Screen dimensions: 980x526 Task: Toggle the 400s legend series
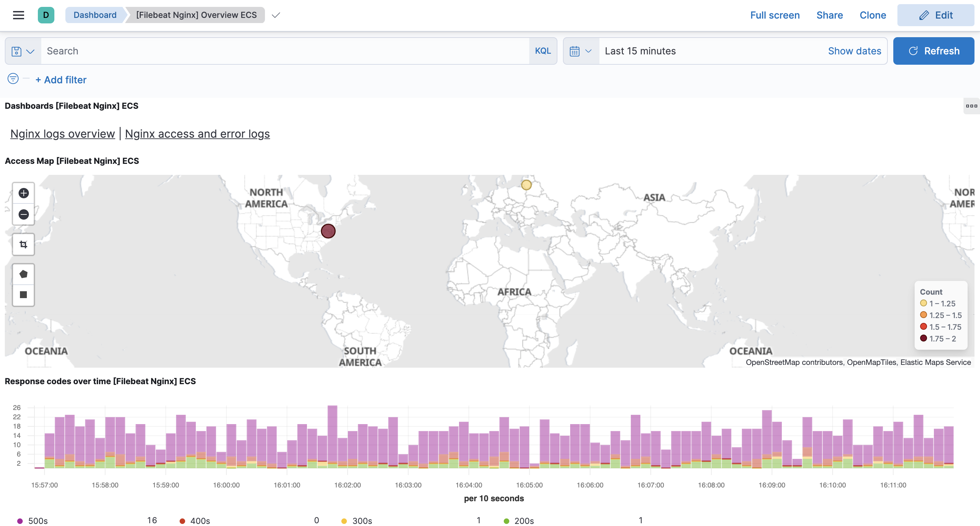pyautogui.click(x=200, y=521)
